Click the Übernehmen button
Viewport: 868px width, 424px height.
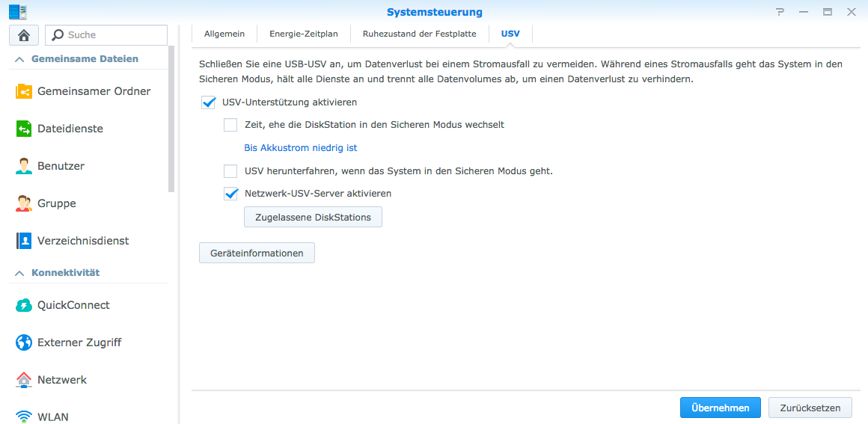tap(720, 408)
